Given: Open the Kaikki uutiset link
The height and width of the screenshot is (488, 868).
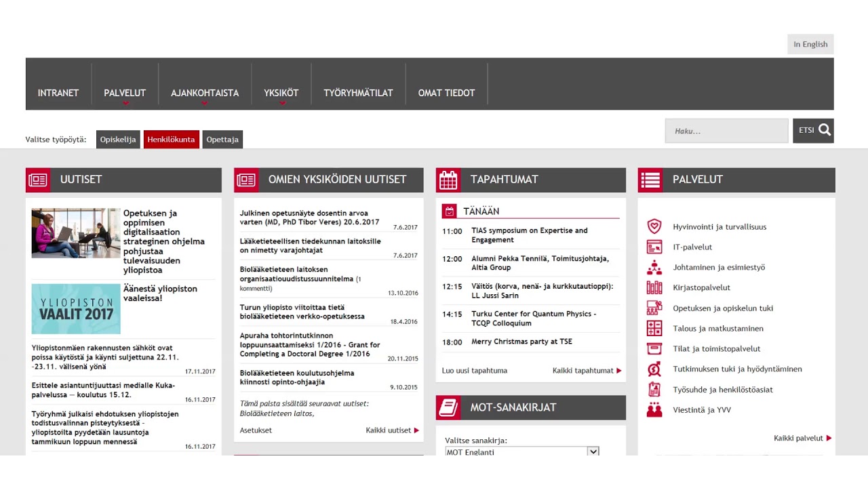Looking at the screenshot, I should [x=389, y=430].
